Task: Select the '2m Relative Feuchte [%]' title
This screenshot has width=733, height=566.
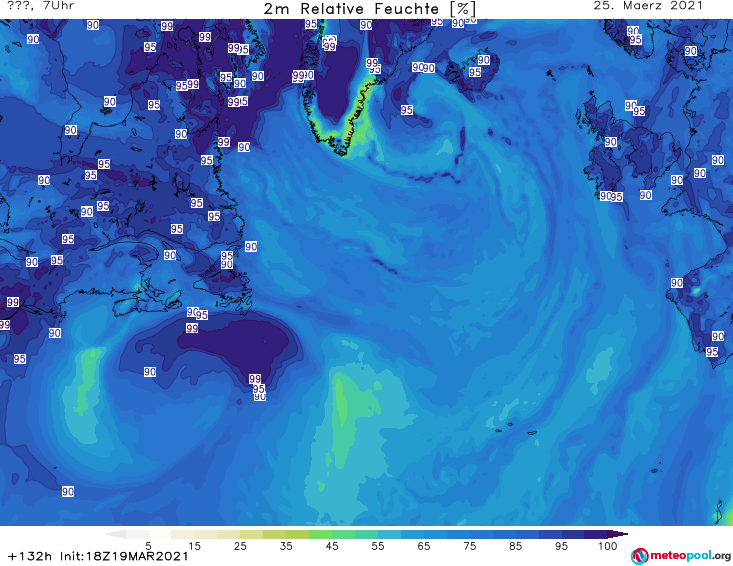Action: tap(370, 8)
